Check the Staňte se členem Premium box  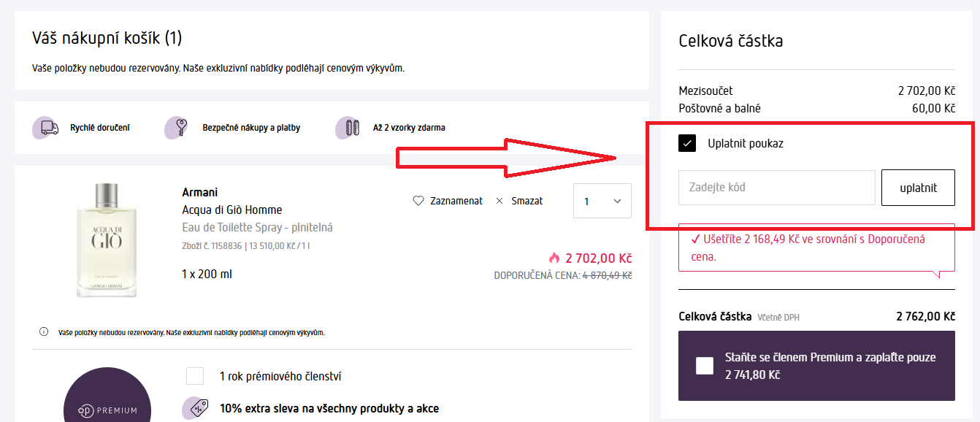point(705,366)
